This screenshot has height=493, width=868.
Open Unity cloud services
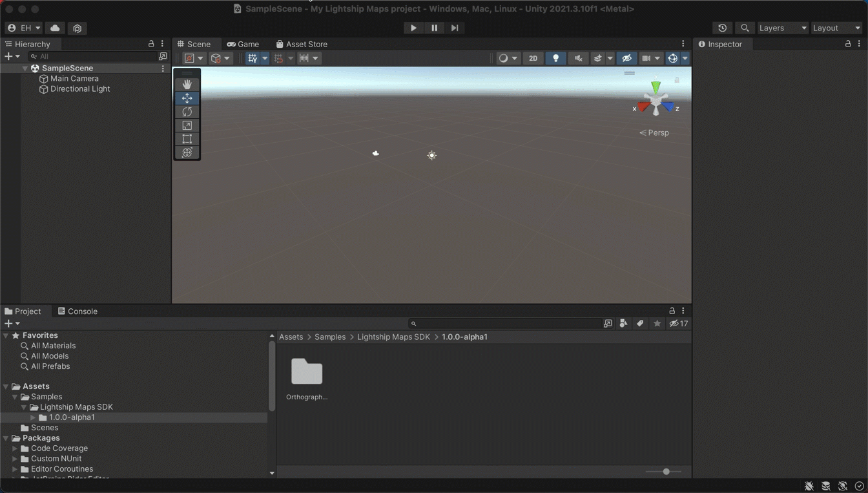pos(55,28)
